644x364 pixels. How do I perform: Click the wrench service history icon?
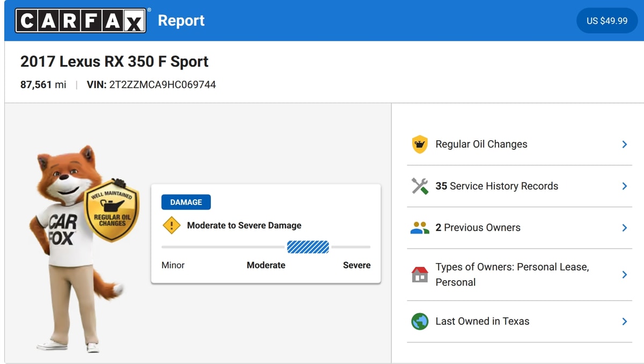tap(420, 186)
